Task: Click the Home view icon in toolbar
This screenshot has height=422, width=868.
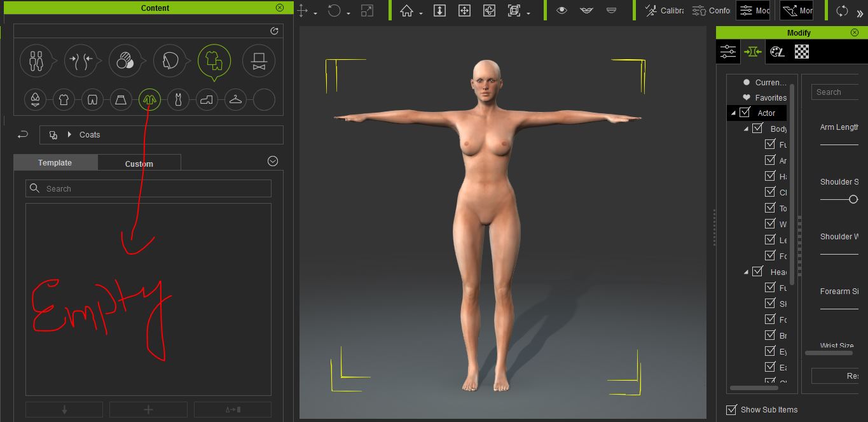Action: point(406,11)
